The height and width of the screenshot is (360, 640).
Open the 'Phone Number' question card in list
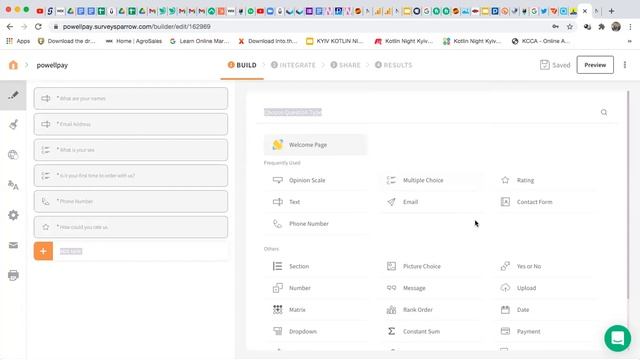(131, 201)
